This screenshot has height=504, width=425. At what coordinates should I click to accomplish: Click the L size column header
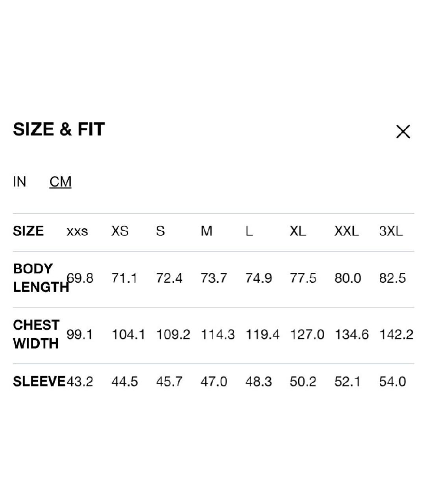(249, 231)
